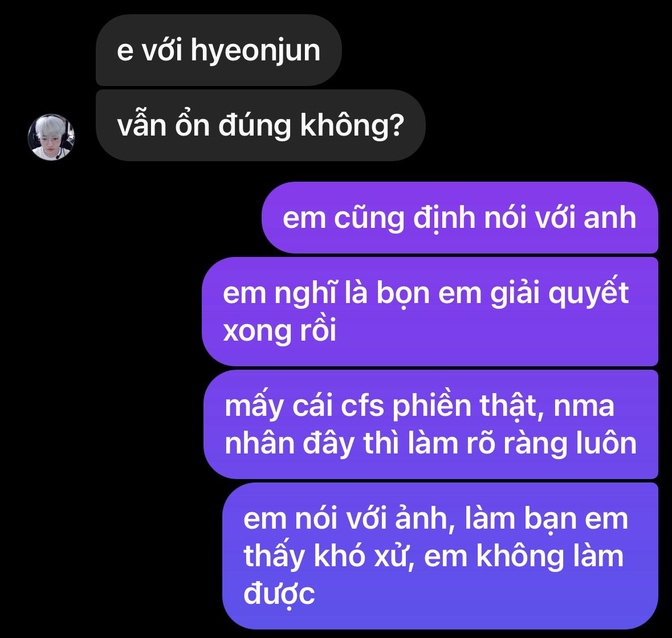Viewport: 672px width, 638px height.
Task: Select the "em cũng định nói với anh" bubble
Action: 459,218
